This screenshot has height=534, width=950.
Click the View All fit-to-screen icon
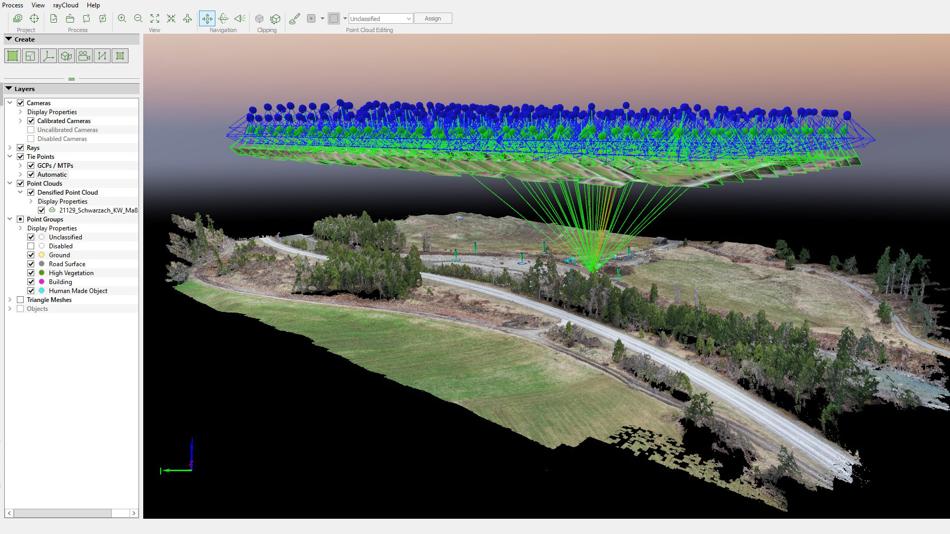tap(154, 18)
